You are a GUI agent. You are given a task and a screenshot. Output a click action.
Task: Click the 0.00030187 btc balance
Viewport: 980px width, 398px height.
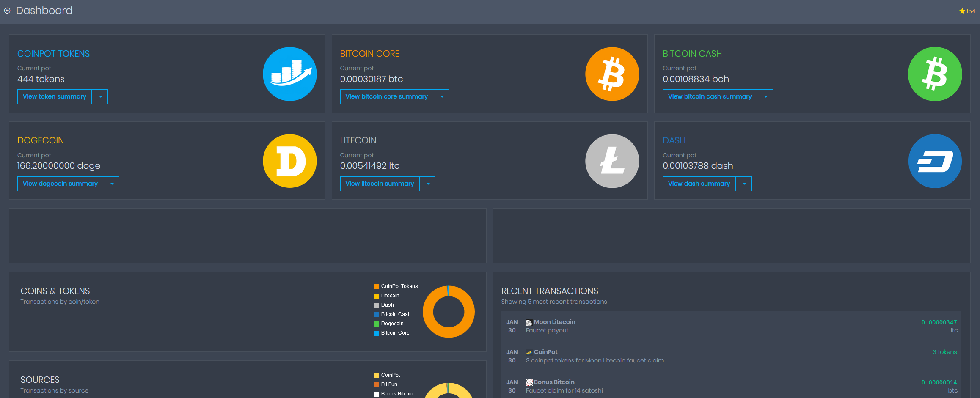(372, 79)
